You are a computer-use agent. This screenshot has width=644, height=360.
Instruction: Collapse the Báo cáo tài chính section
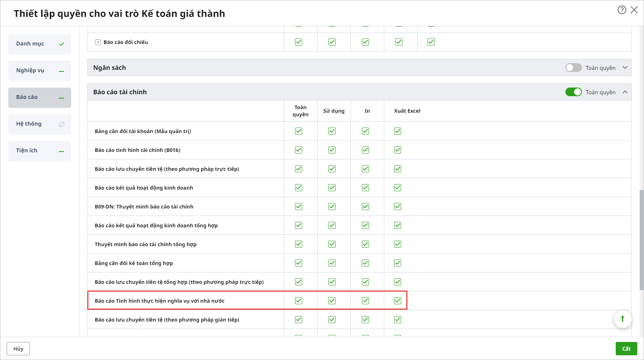tap(625, 92)
